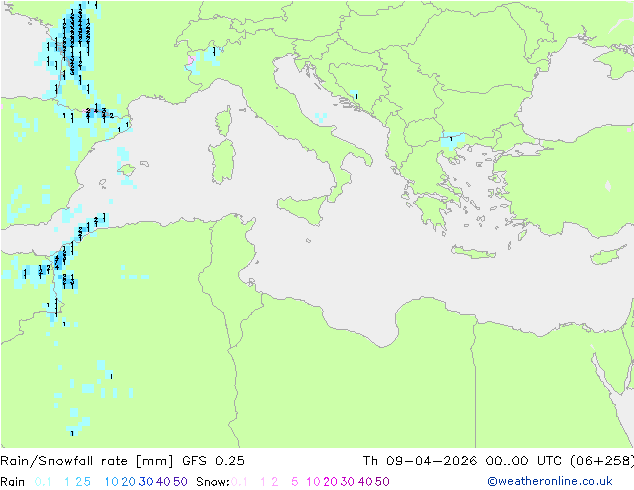This screenshot has height=490, width=634.
Task: Select the 'GFS 0.25' model label
Action: 213,461
